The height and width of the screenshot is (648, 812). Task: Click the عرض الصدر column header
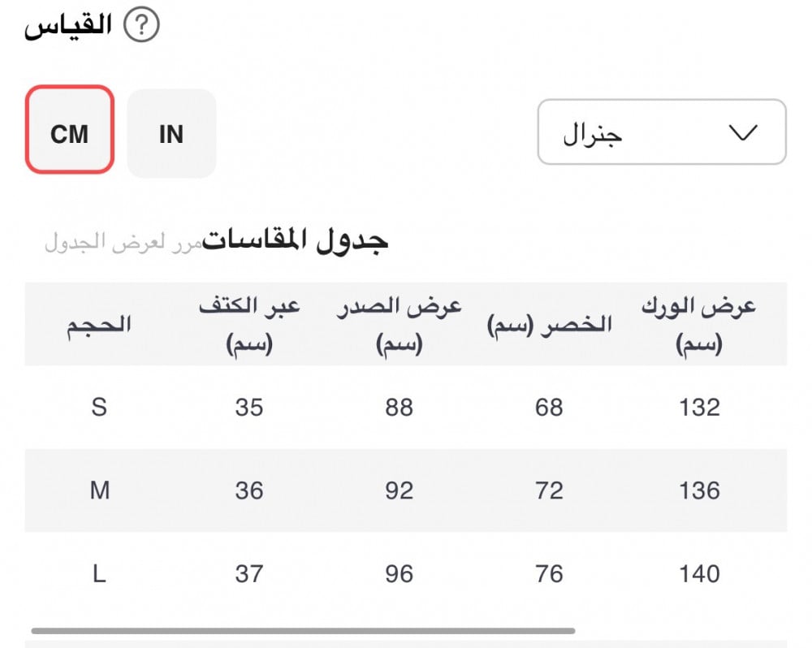pyautogui.click(x=399, y=325)
